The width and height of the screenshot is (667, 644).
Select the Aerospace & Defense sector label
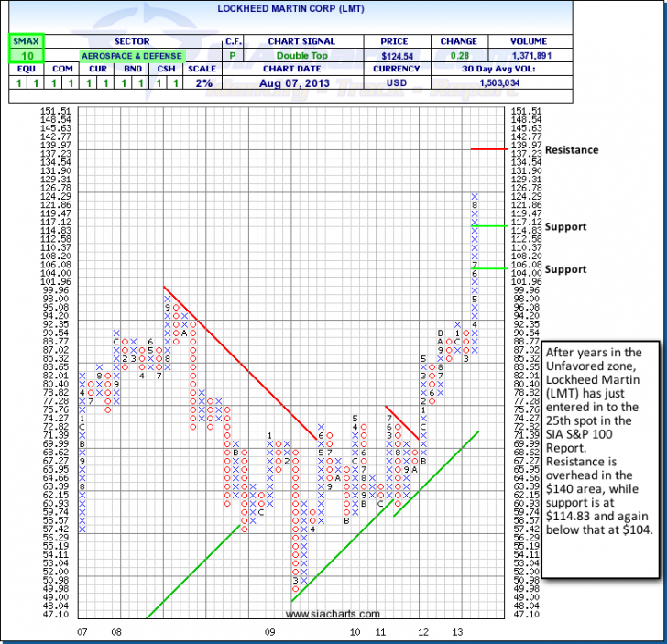(x=130, y=55)
